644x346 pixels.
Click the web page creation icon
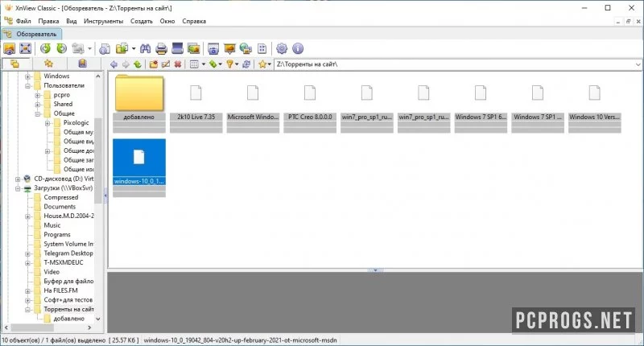coord(246,49)
